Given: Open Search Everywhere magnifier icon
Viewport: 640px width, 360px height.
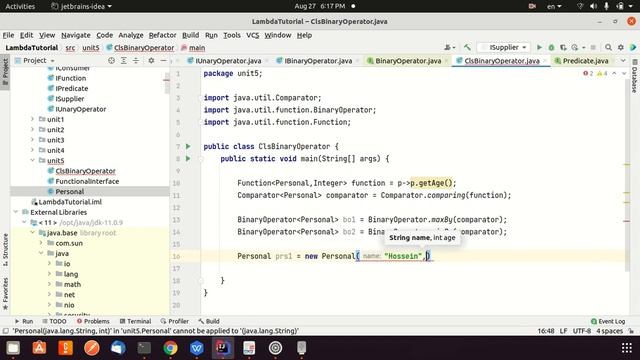Looking at the screenshot, I should pos(608,47).
